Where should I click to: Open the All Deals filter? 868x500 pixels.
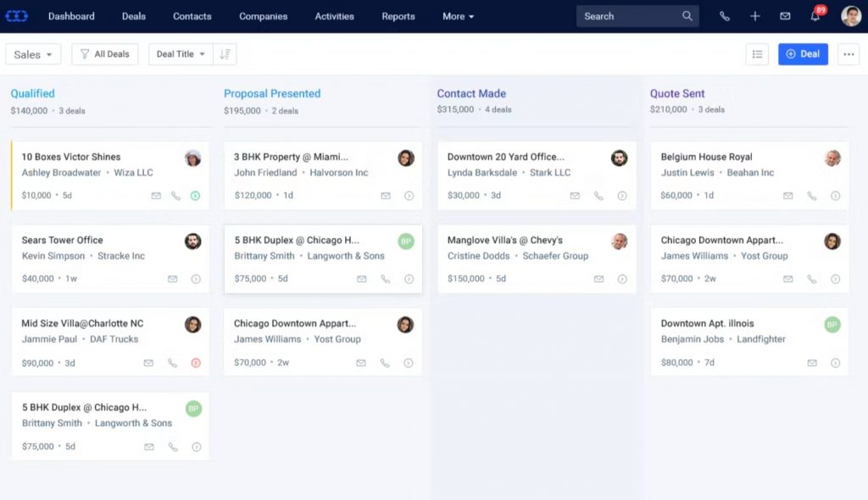click(104, 53)
